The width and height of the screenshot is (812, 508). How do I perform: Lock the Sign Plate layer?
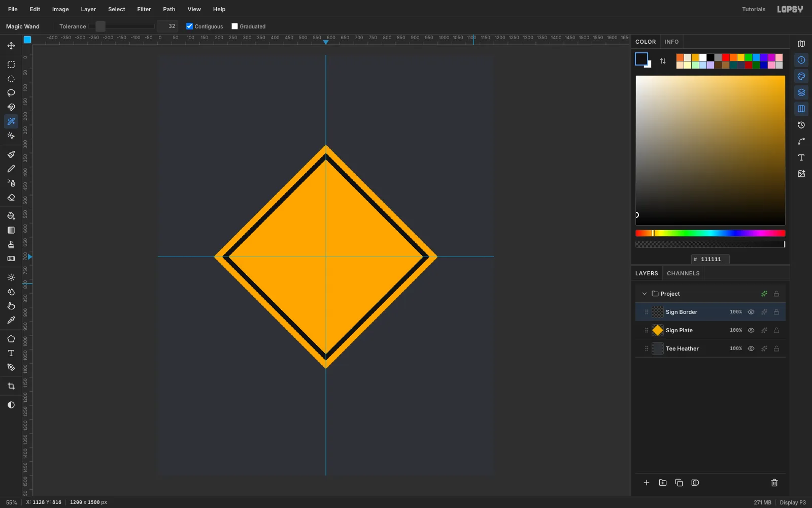click(x=776, y=330)
